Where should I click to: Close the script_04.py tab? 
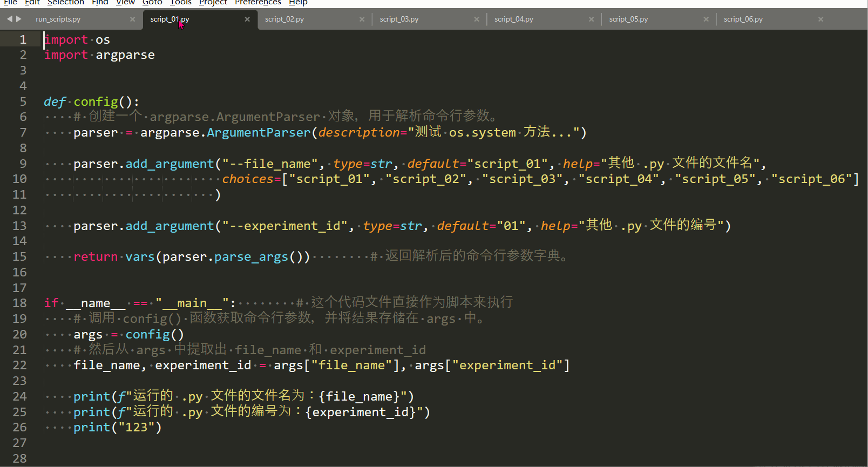pyautogui.click(x=591, y=19)
